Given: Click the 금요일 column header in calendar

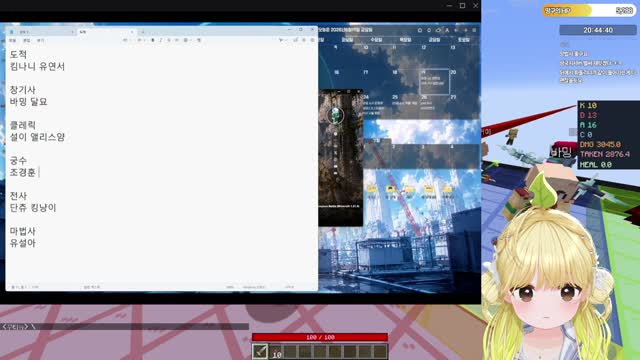Looking at the screenshot, I should point(434,40).
